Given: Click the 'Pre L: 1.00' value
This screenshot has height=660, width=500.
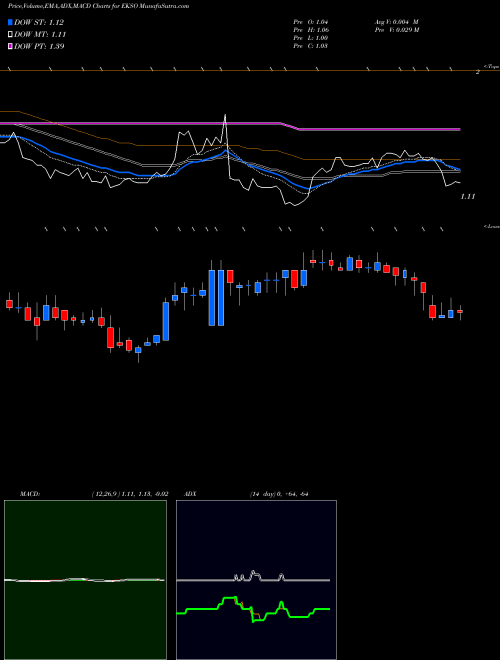Looking at the screenshot, I should (311, 38).
